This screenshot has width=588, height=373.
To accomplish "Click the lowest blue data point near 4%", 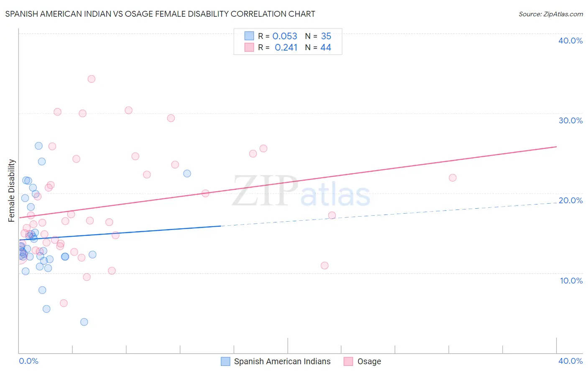I will coord(84,322).
